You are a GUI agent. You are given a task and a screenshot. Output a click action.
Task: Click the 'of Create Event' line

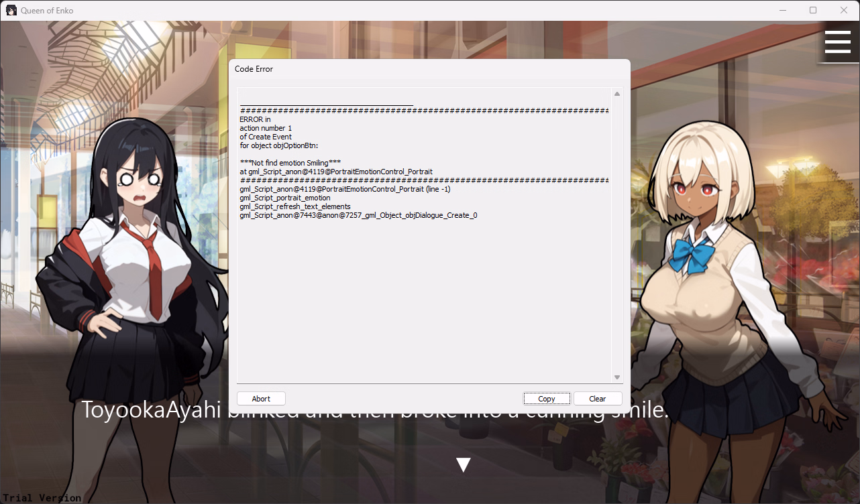(x=266, y=137)
